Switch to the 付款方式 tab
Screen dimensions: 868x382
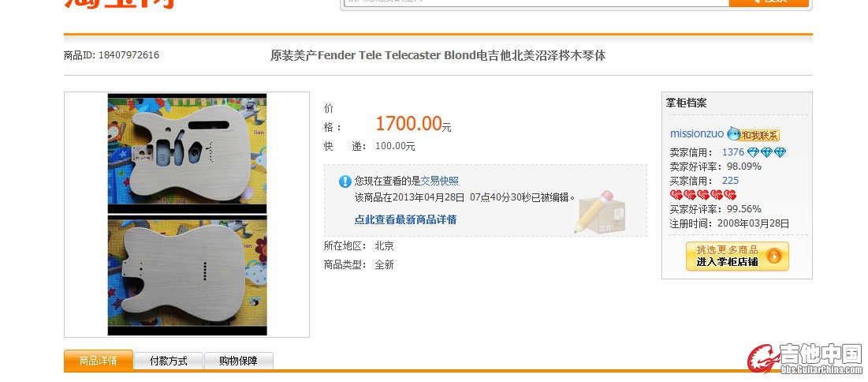169,361
